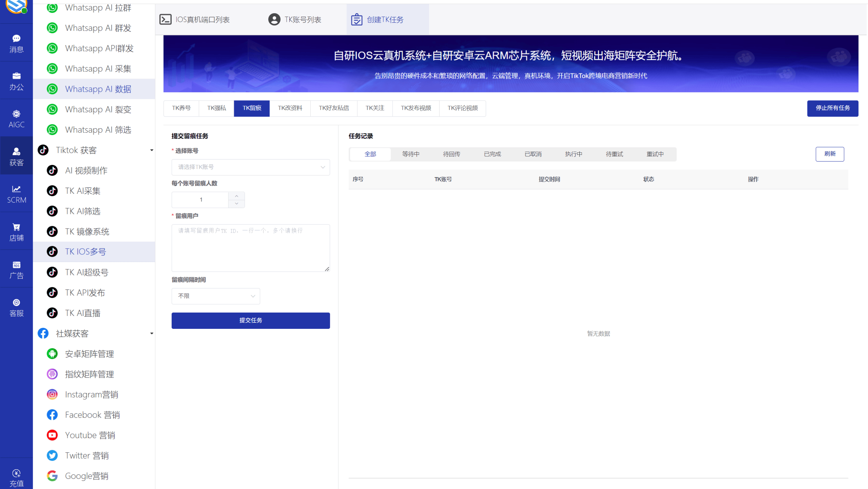This screenshot has height=489, width=868.
Task: Click the 提交任务 submit button
Action: [x=250, y=320]
